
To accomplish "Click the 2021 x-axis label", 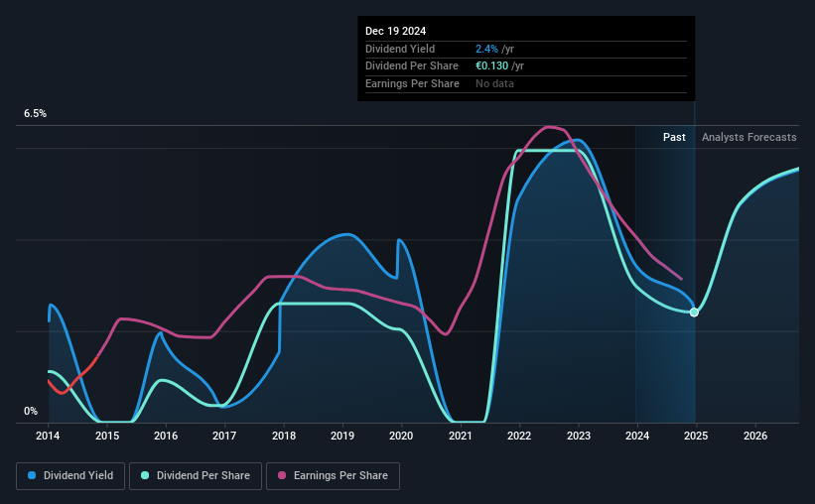I will (x=461, y=436).
